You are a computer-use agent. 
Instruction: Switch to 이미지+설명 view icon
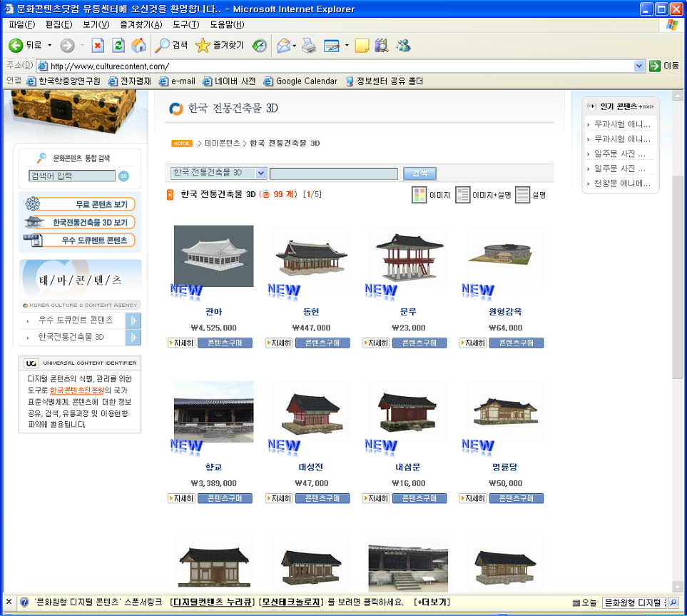pyautogui.click(x=463, y=195)
